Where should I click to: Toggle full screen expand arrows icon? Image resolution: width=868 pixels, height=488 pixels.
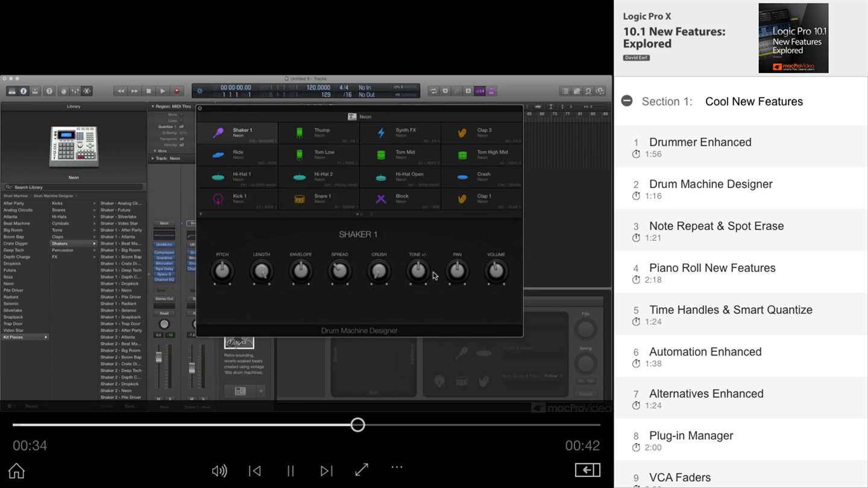click(362, 470)
